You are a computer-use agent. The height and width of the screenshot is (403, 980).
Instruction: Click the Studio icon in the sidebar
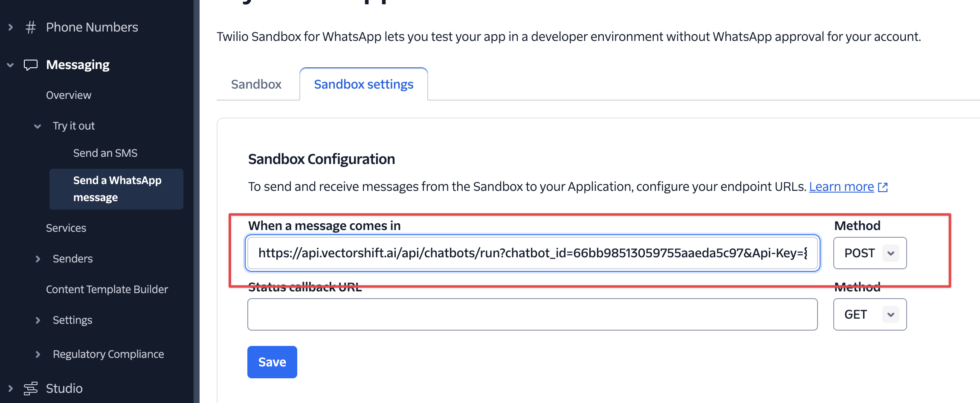[30, 388]
